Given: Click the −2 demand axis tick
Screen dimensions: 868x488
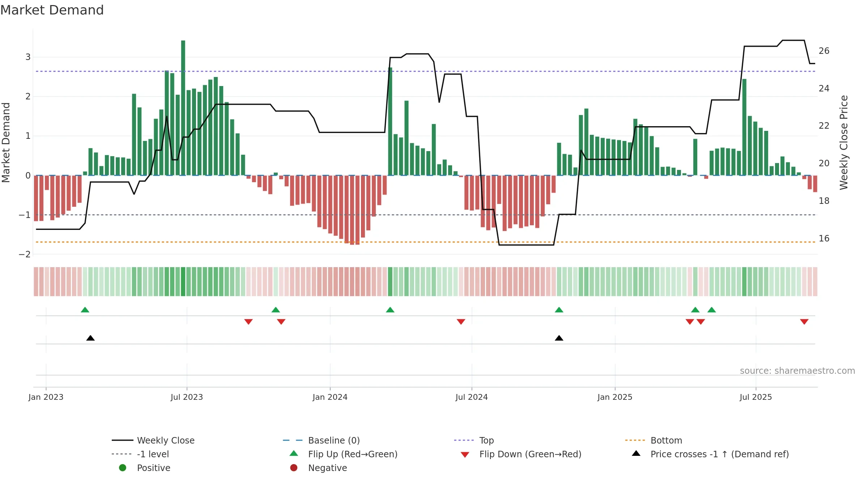Looking at the screenshot, I should pyautogui.click(x=25, y=254).
